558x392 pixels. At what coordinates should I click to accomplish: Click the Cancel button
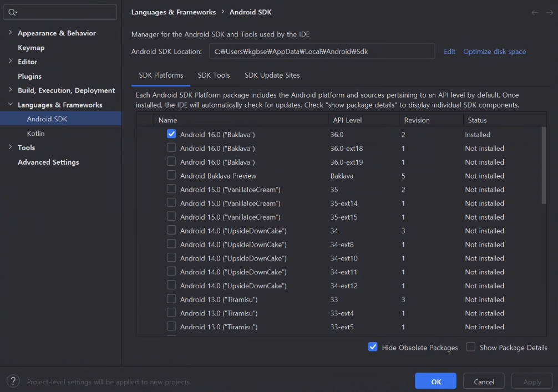click(484, 381)
